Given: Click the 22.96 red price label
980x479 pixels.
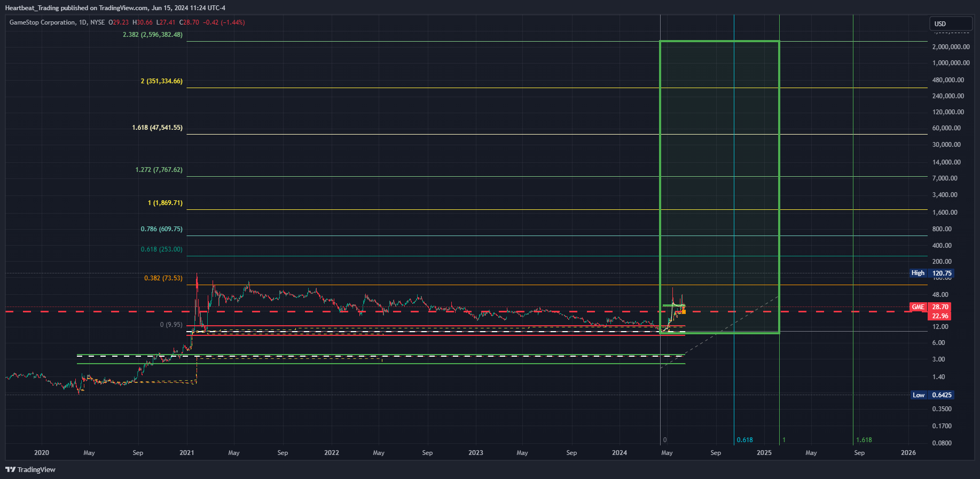Looking at the screenshot, I should [940, 316].
